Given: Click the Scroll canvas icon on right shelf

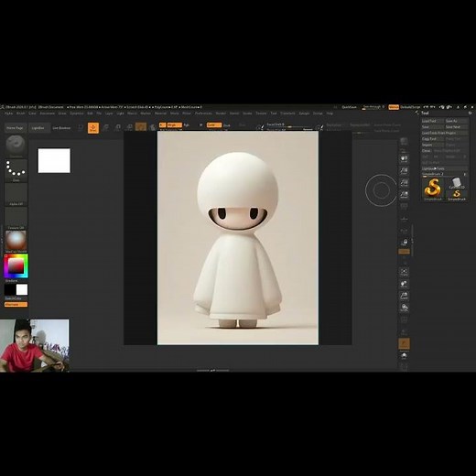Looking at the screenshot, I should pos(404,159).
